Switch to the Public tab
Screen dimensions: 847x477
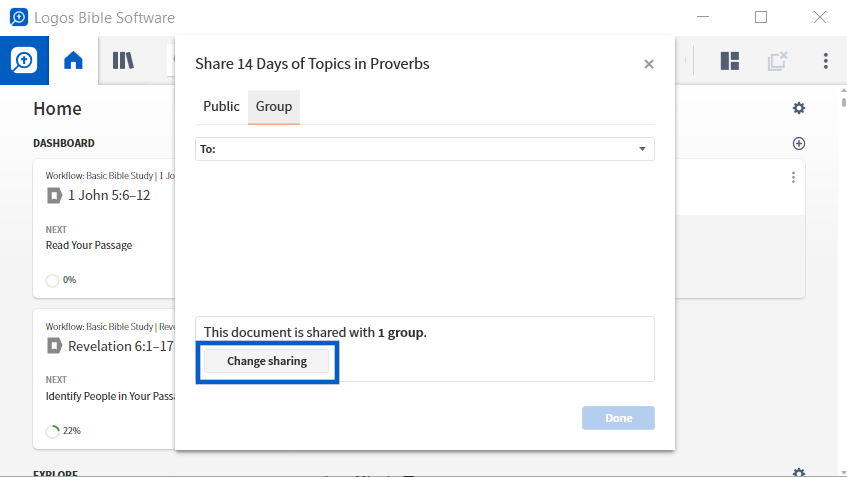tap(221, 106)
